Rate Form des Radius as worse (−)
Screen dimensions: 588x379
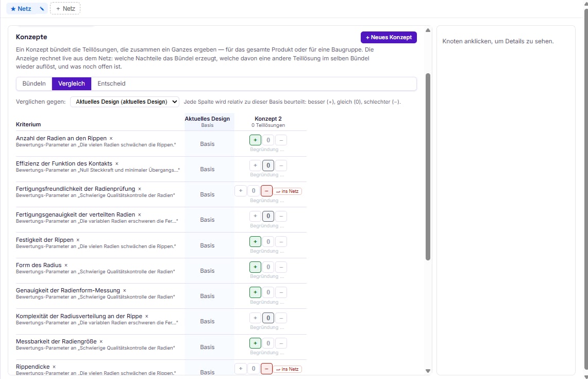coord(281,267)
